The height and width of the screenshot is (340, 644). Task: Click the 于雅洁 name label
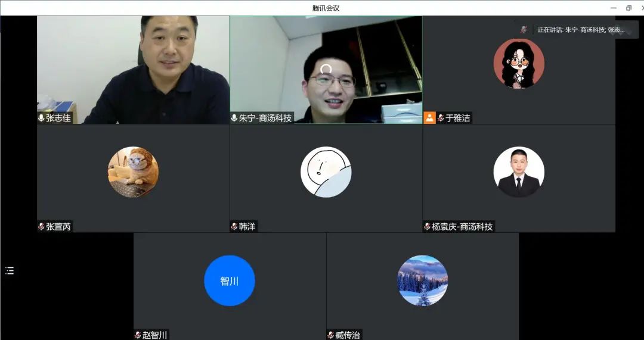(x=457, y=118)
